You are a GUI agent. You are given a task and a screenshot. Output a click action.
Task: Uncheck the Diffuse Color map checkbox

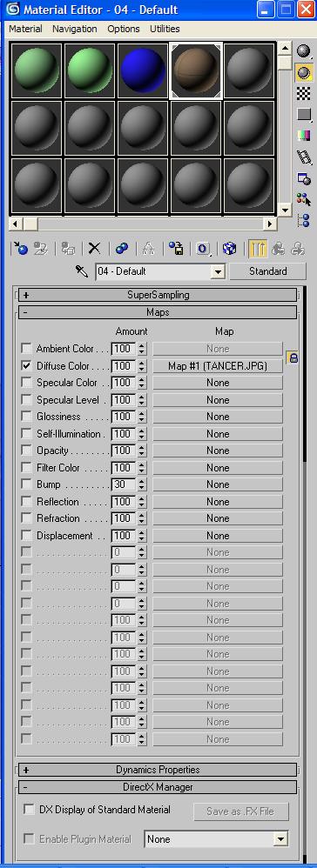26,365
